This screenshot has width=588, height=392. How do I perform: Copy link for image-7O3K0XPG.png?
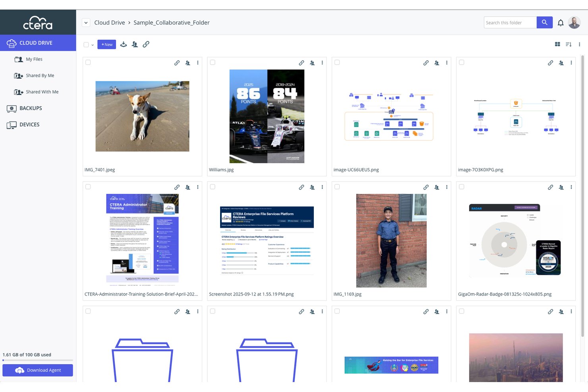(550, 63)
